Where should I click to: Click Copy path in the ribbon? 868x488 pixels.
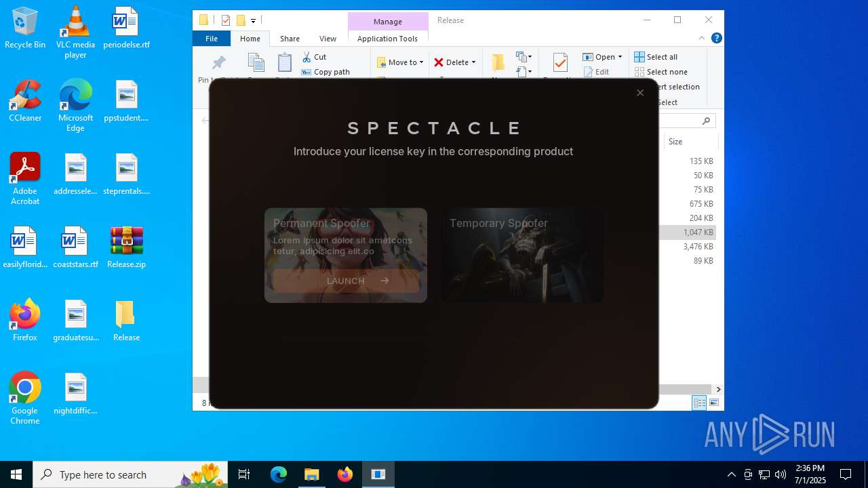point(325,72)
